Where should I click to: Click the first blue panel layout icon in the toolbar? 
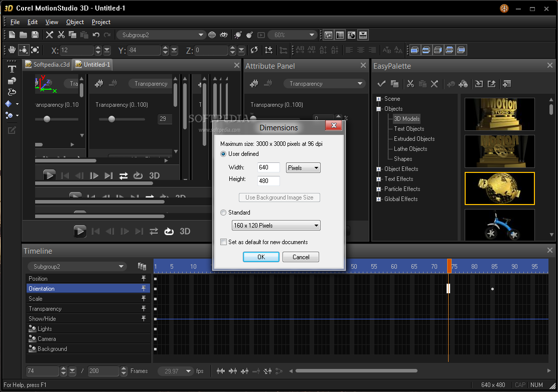coord(414,50)
